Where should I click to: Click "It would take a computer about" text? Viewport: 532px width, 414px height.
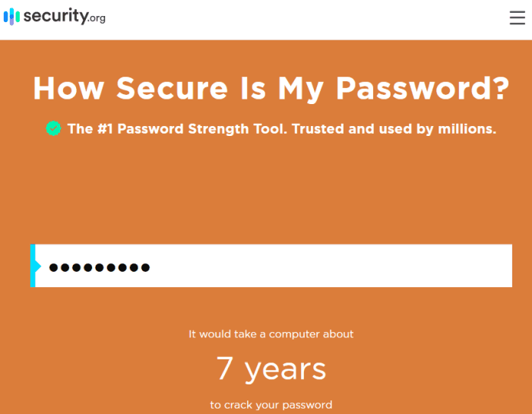tap(271, 334)
